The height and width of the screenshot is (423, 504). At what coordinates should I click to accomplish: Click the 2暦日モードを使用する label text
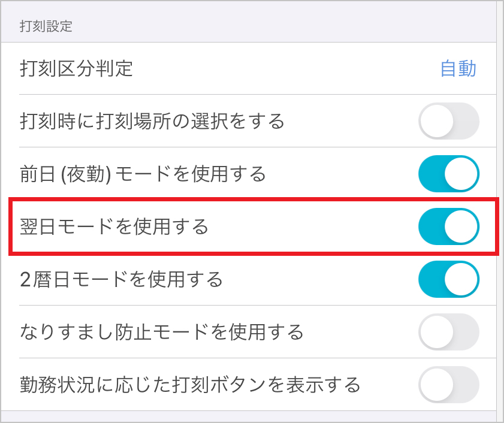(x=121, y=279)
